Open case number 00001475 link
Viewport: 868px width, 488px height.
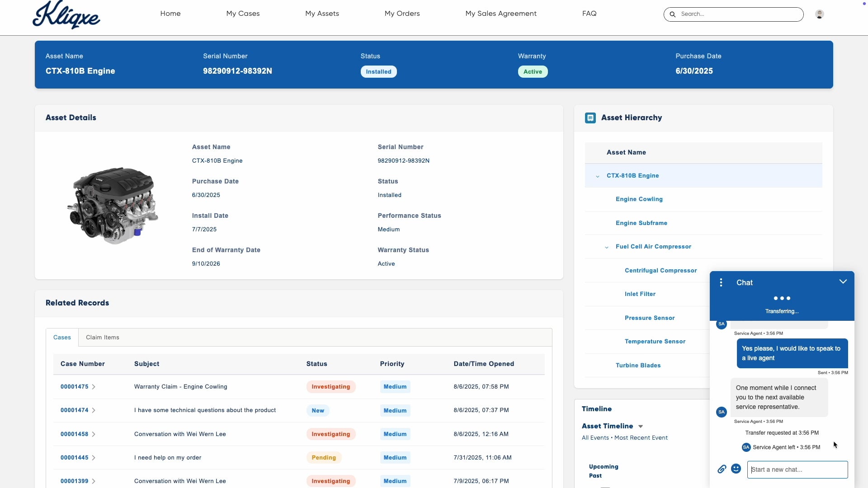click(x=75, y=387)
